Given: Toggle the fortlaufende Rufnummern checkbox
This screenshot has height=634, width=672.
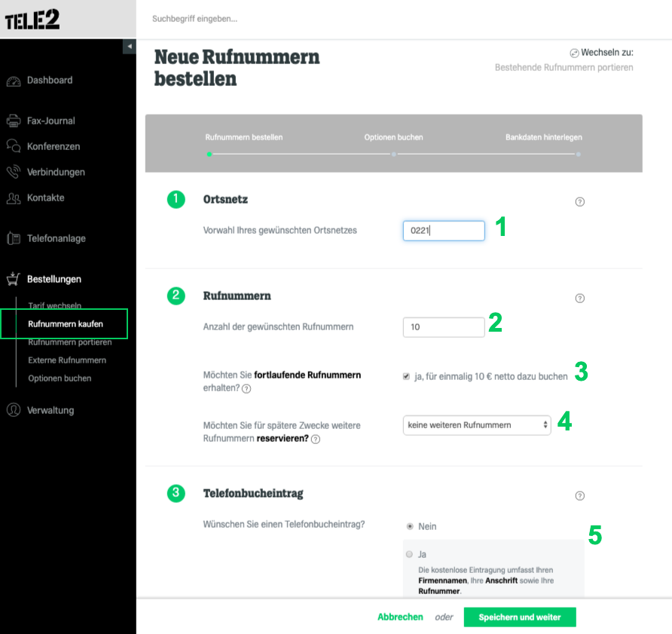Looking at the screenshot, I should pyautogui.click(x=406, y=376).
